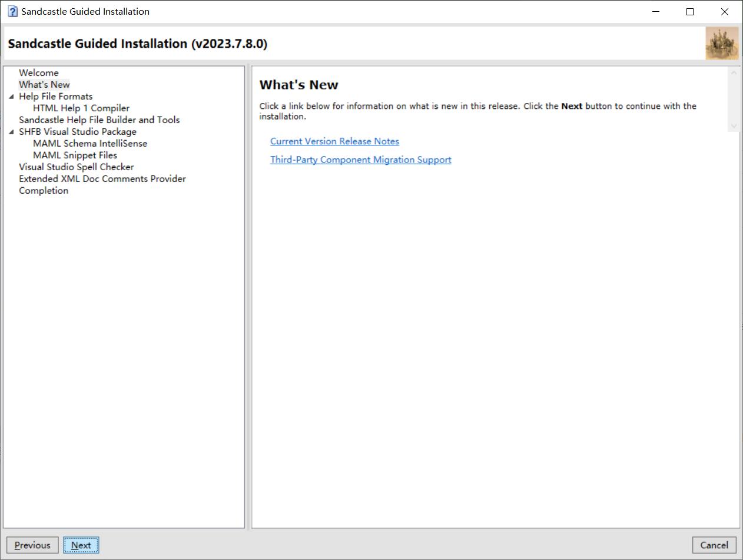
Task: Click the help icon in title bar
Action: [12, 12]
